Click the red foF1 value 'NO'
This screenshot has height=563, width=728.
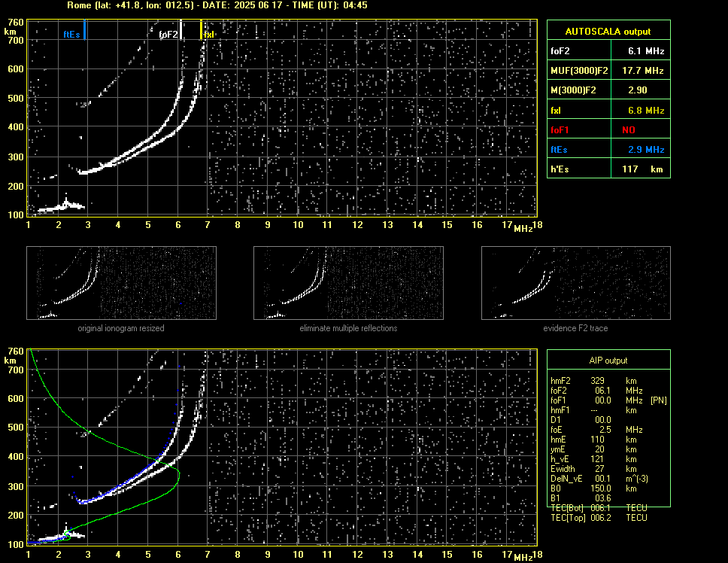point(629,130)
